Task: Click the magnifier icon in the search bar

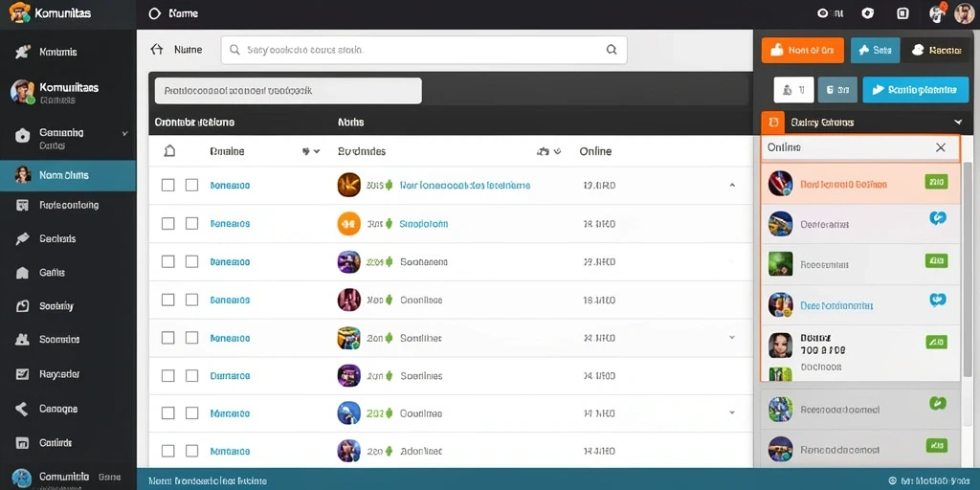Action: 612,50
